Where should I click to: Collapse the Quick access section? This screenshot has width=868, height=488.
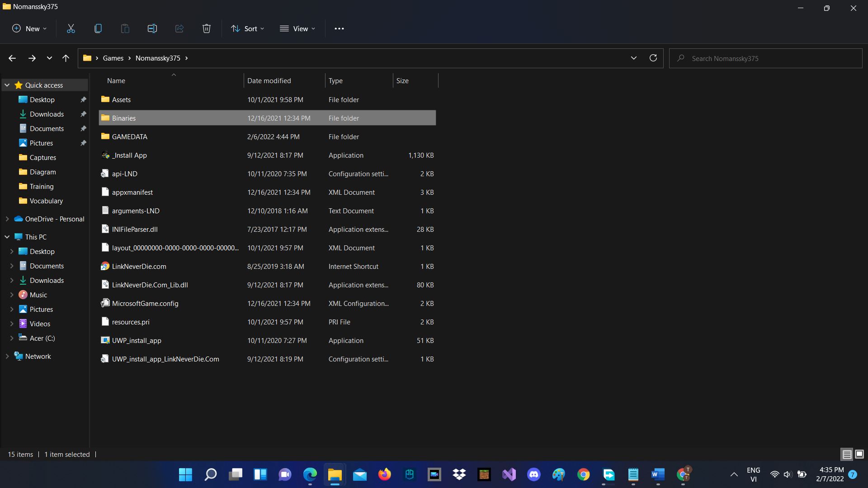[x=7, y=85]
